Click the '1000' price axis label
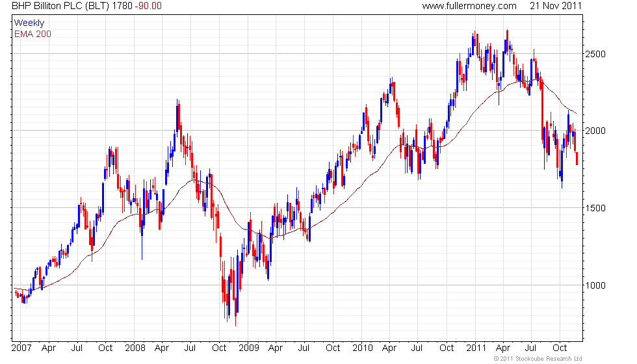The image size is (637, 364). pyautogui.click(x=595, y=285)
